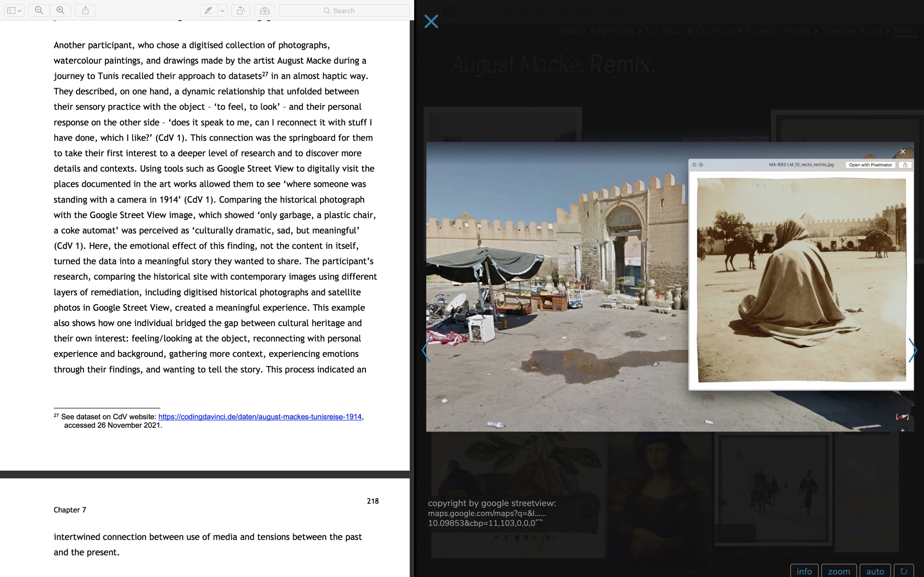Image resolution: width=924 pixels, height=577 pixels.
Task: Click the zoom in magnifier icon
Action: 60,10
